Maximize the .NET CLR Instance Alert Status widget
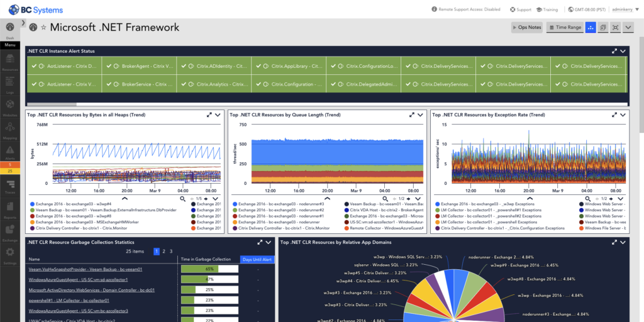The width and height of the screenshot is (644, 322). click(x=614, y=52)
